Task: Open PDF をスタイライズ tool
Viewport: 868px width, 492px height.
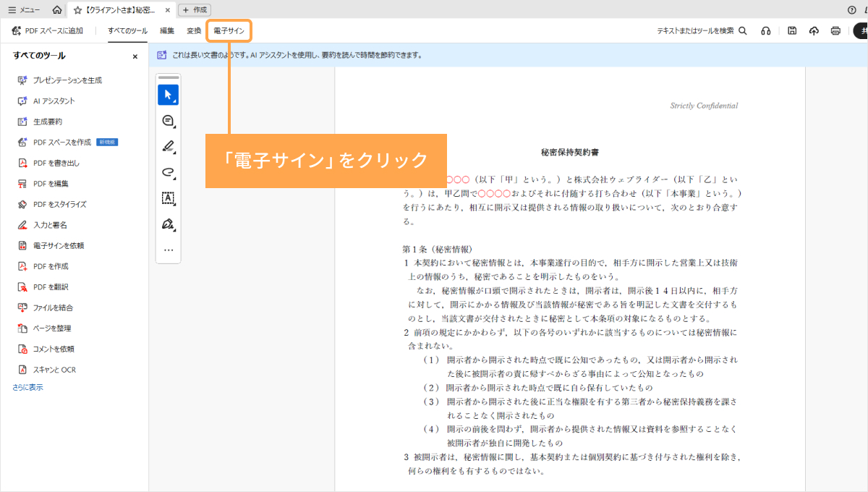Action: click(53, 204)
